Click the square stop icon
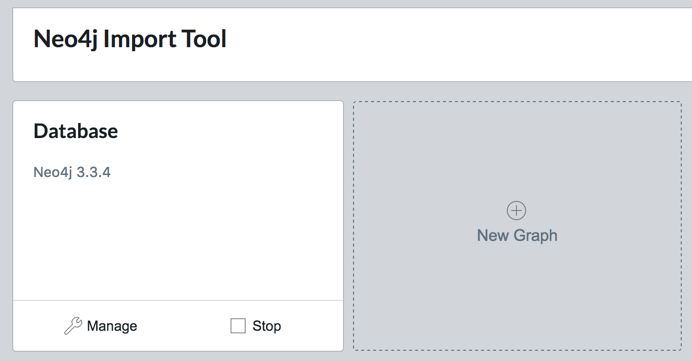Screen dimensions: 692x361 tap(238, 326)
